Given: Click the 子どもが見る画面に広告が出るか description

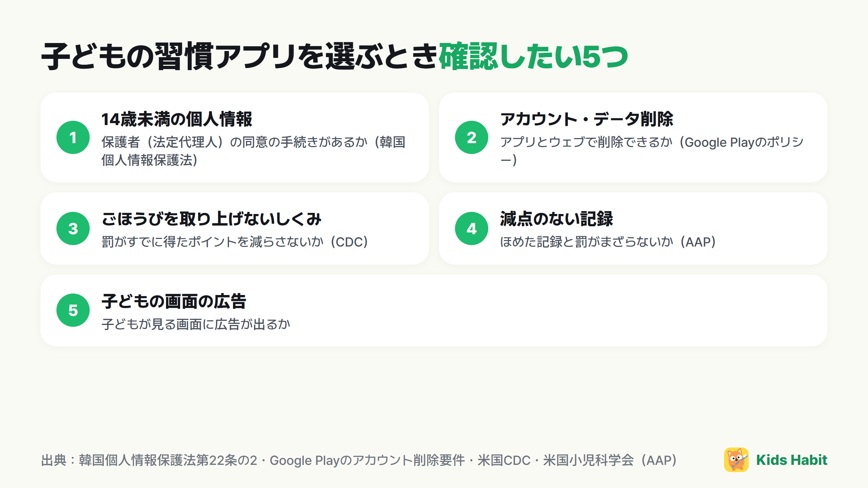Looking at the screenshot, I should click(x=196, y=324).
